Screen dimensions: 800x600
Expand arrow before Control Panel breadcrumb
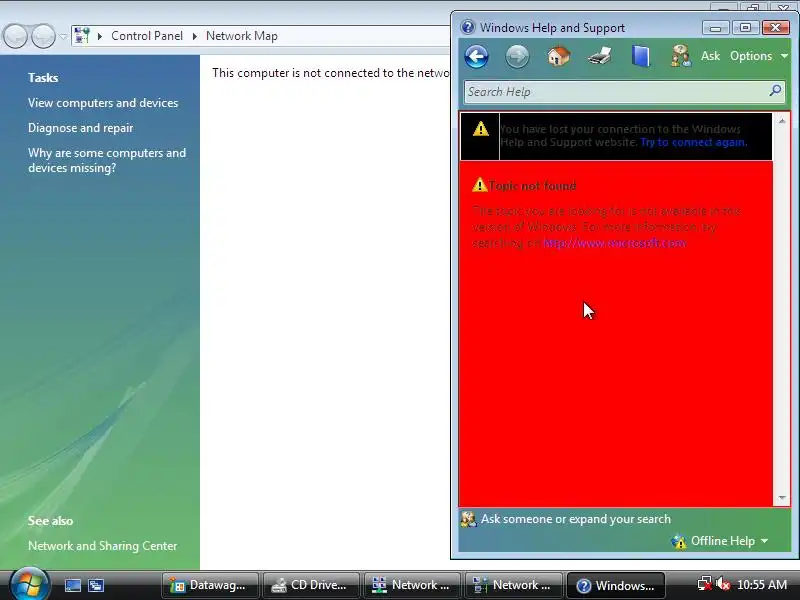pyautogui.click(x=100, y=36)
